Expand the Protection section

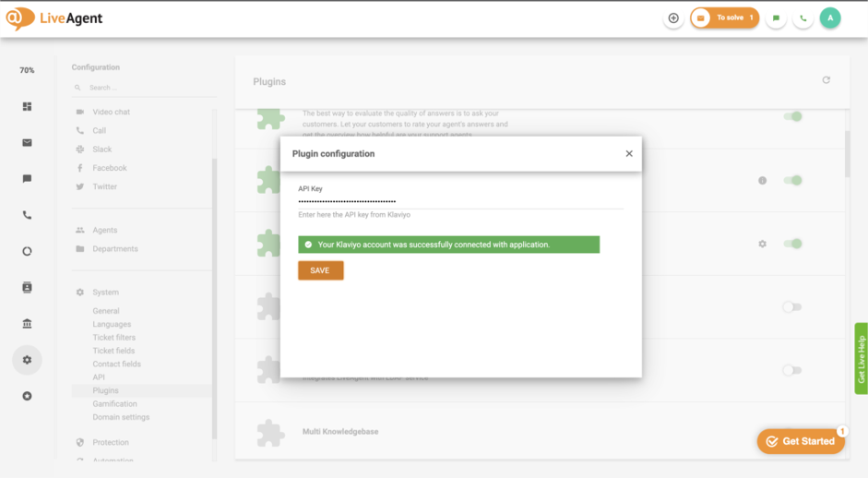(x=110, y=442)
